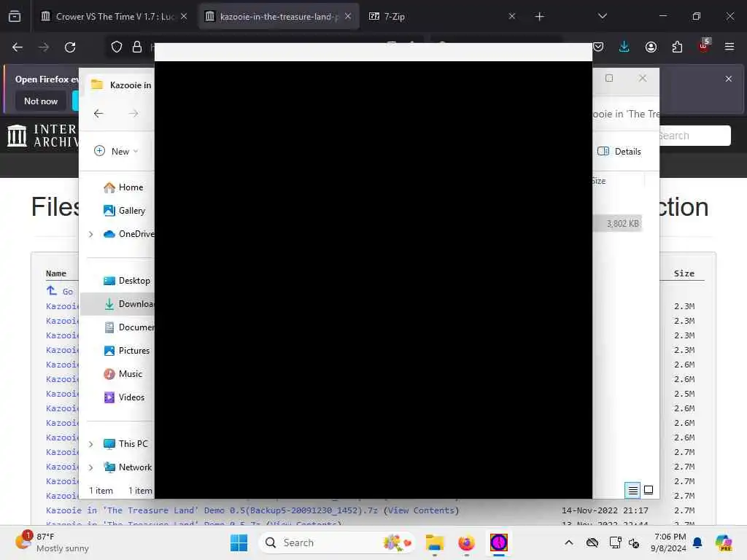
Task: Save page to Pocket
Action: click(x=598, y=47)
